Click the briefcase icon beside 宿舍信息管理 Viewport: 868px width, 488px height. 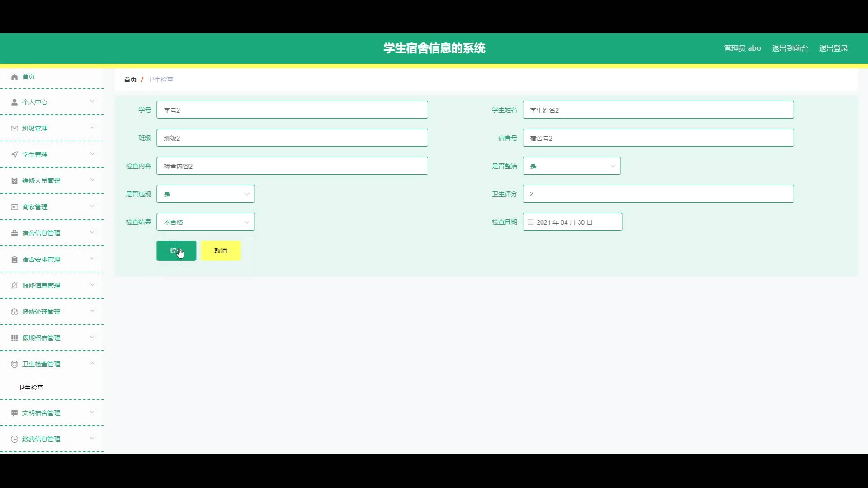[14, 233]
